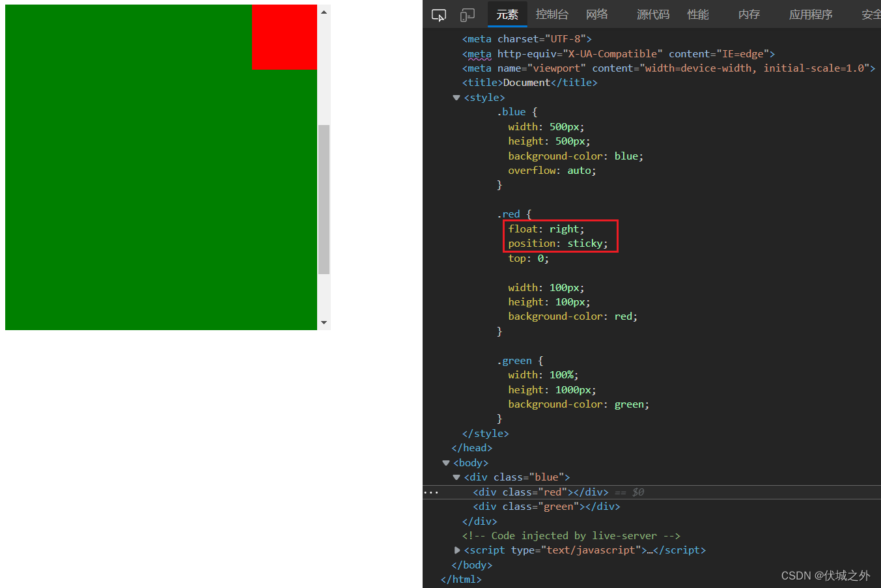Image resolution: width=881 pixels, height=588 pixels.
Task: Toggle the device emulation toolbar icon
Action: pos(468,14)
